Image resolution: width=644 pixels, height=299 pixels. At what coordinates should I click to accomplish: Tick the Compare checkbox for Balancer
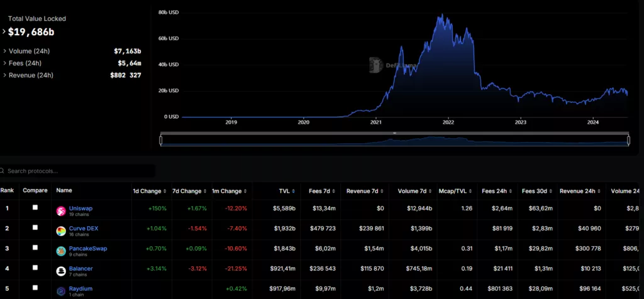click(x=35, y=268)
